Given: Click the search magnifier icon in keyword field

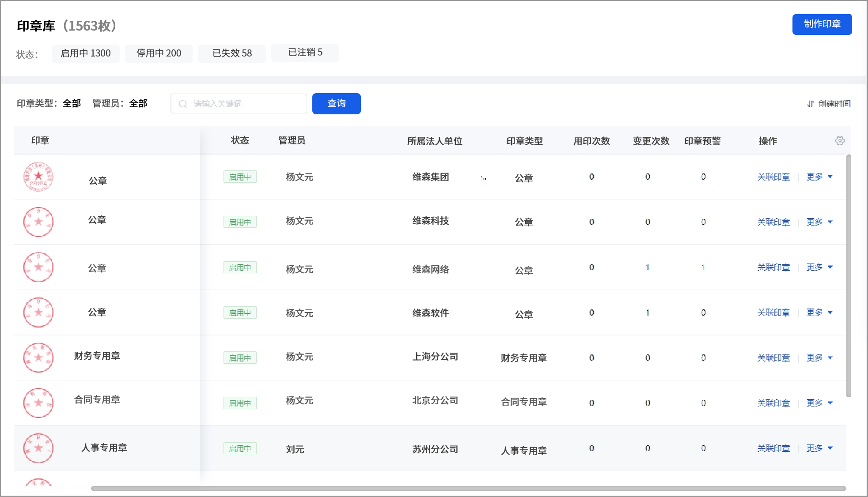Looking at the screenshot, I should click(x=182, y=103).
